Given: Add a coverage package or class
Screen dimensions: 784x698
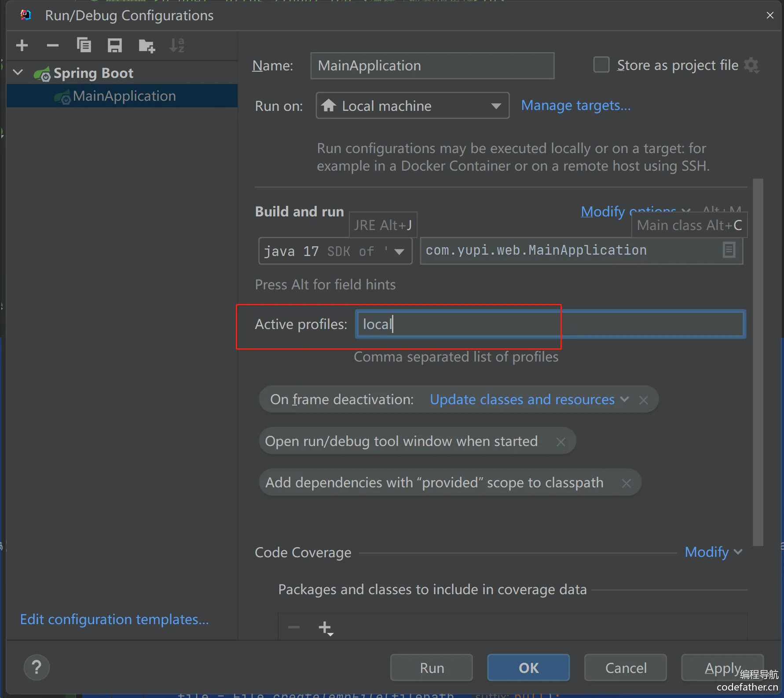Looking at the screenshot, I should click(326, 628).
